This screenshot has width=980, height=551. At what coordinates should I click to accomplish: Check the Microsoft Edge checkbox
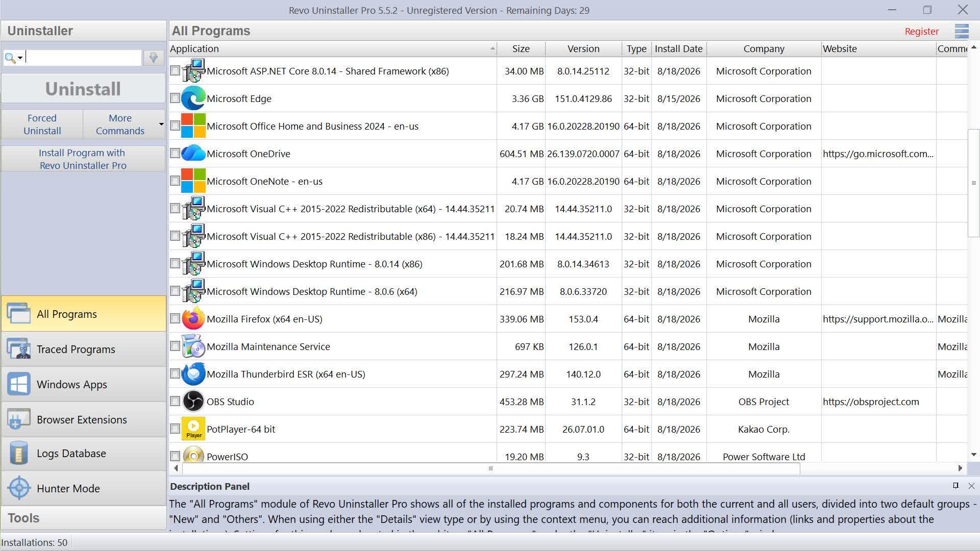[175, 98]
